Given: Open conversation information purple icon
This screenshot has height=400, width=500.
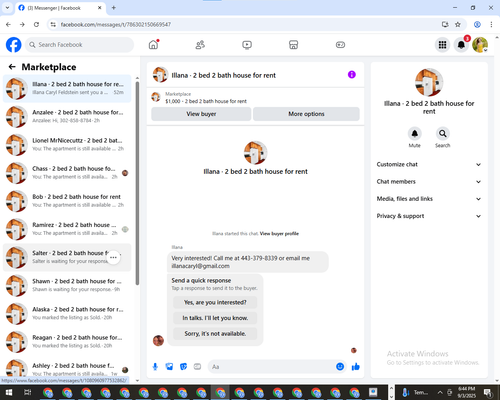Looking at the screenshot, I should pos(352,75).
